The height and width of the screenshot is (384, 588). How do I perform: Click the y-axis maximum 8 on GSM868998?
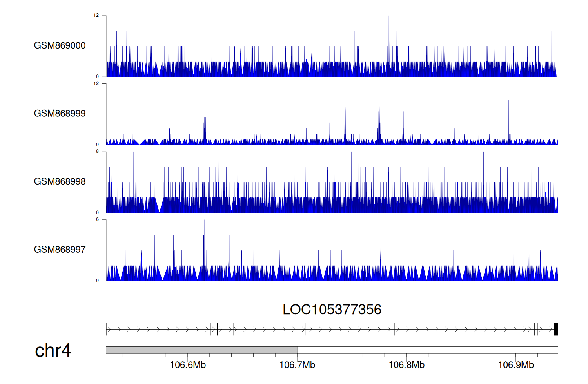click(98, 152)
